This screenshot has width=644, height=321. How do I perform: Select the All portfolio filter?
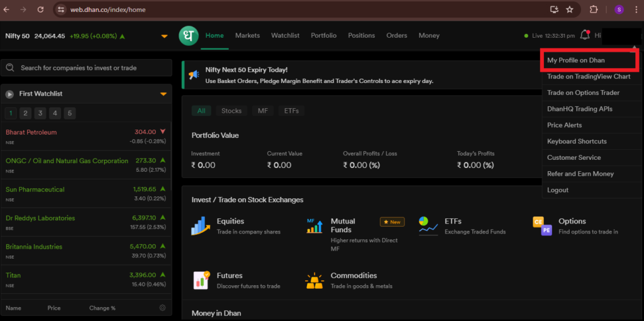click(201, 111)
